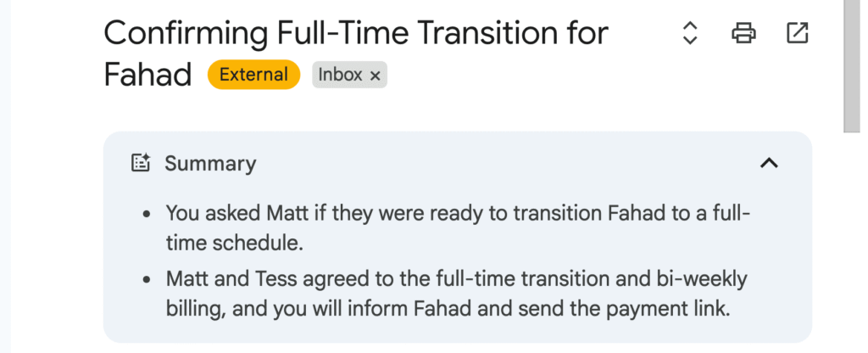Click the Summary sparkle note icon
Screen dimensions: 868x353
click(x=141, y=163)
